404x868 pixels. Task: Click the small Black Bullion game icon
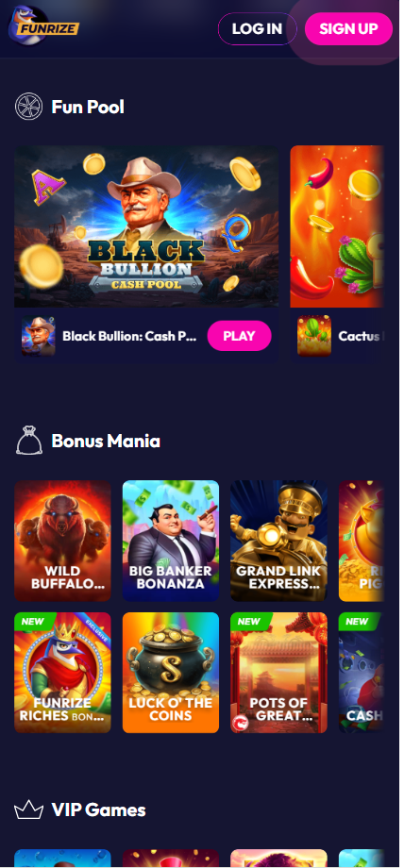(x=39, y=336)
